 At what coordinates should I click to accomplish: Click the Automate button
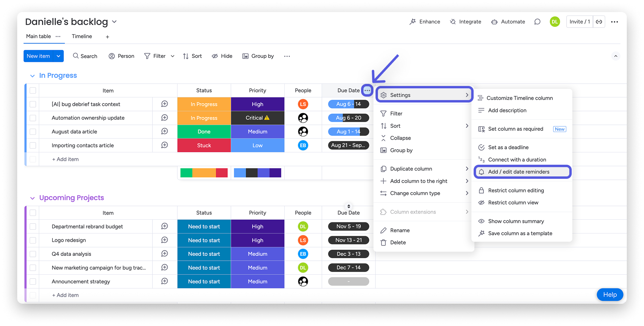508,22
